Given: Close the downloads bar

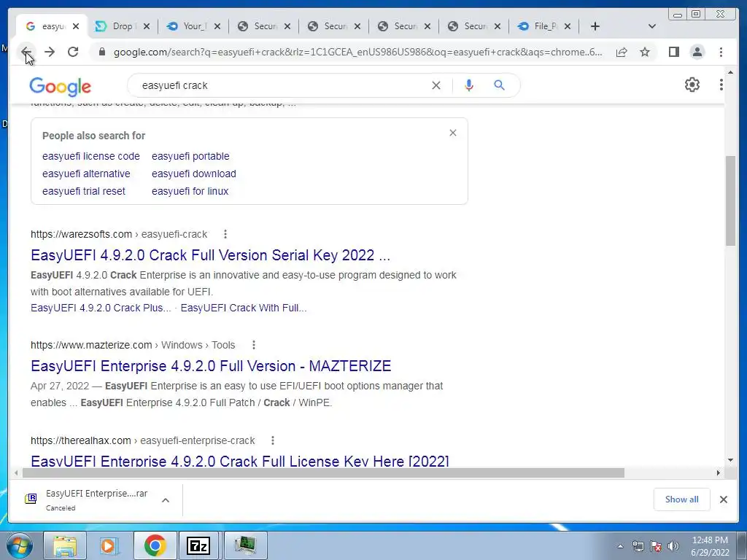Looking at the screenshot, I should pos(723,499).
